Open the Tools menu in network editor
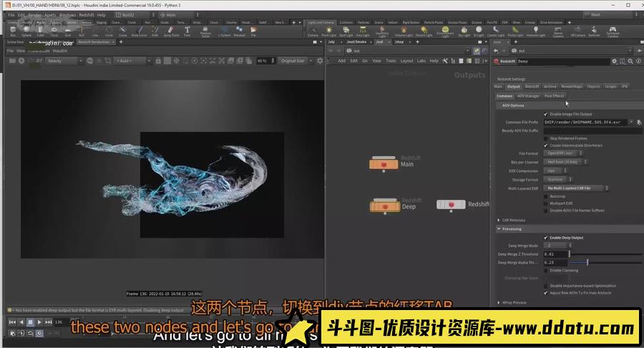 pos(391,61)
